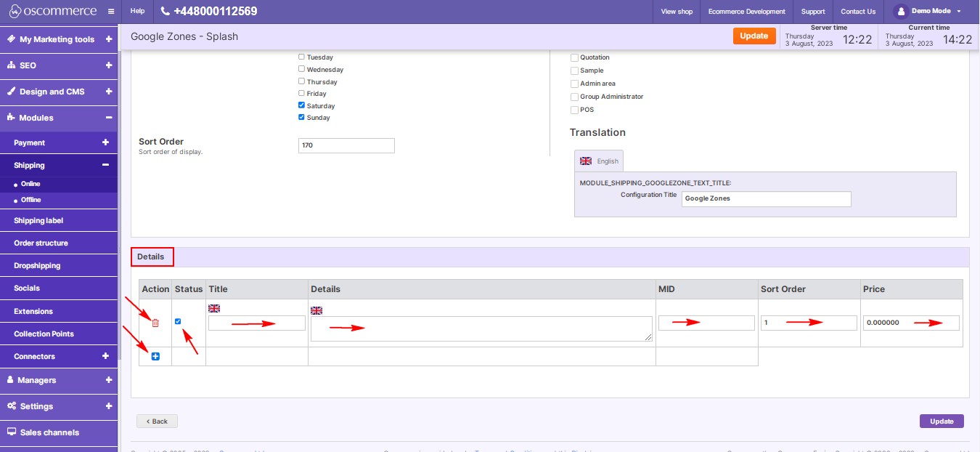Click the phone icon in header

point(165,12)
